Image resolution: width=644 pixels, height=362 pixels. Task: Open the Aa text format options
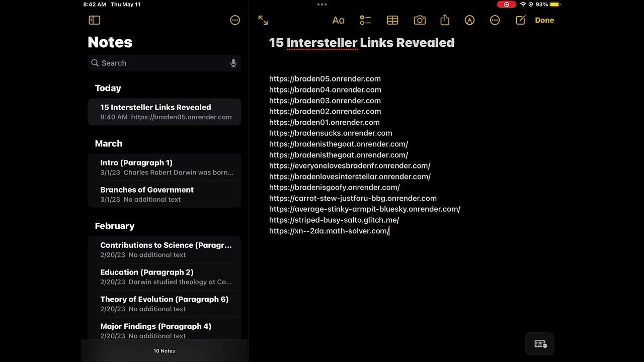coord(339,20)
